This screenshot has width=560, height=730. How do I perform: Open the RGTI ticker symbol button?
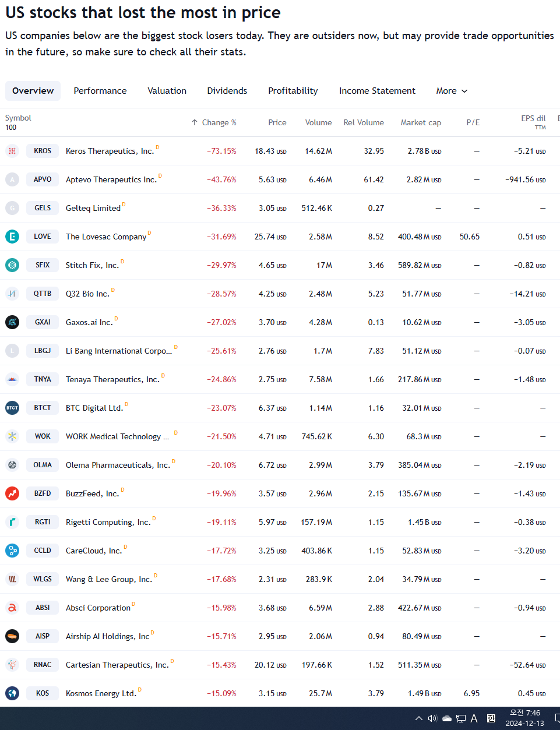click(43, 522)
